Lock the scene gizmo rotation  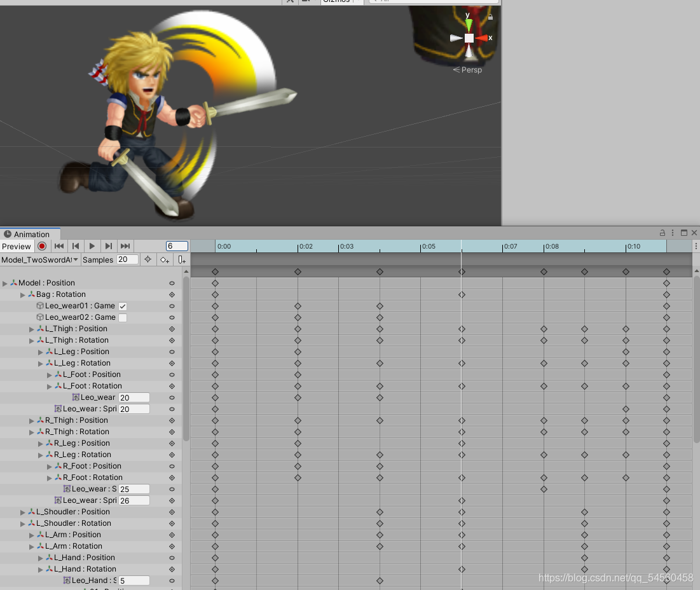[490, 17]
